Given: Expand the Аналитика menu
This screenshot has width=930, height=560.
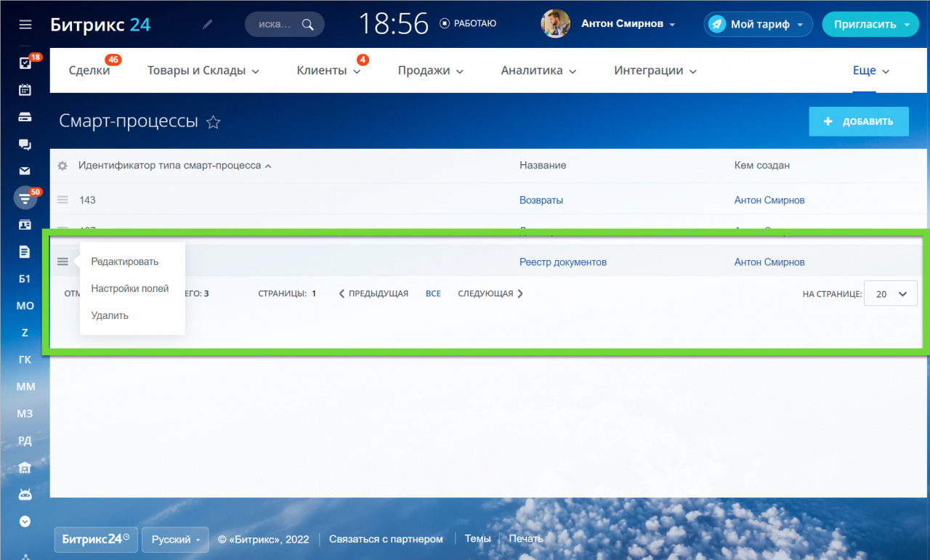Looking at the screenshot, I should (x=538, y=70).
